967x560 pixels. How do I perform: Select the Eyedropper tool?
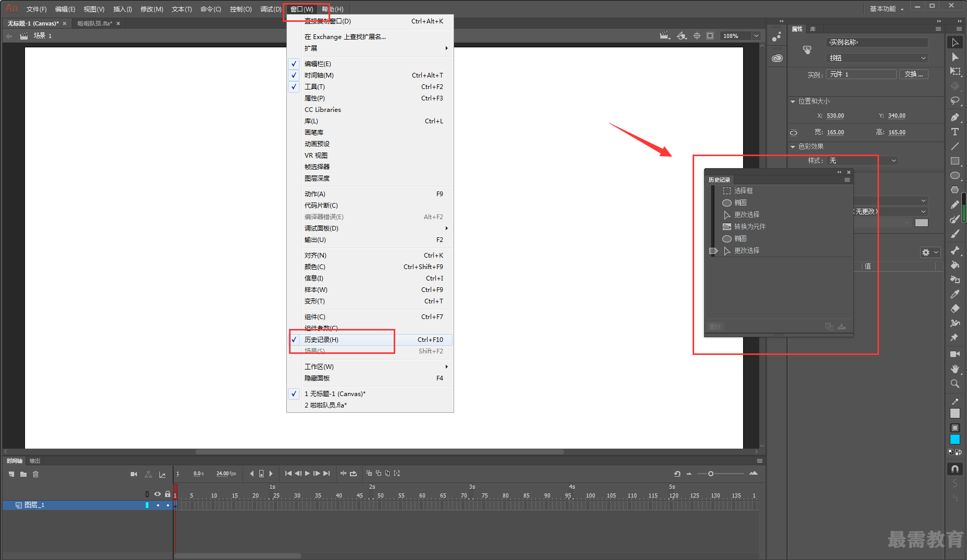coord(955,294)
